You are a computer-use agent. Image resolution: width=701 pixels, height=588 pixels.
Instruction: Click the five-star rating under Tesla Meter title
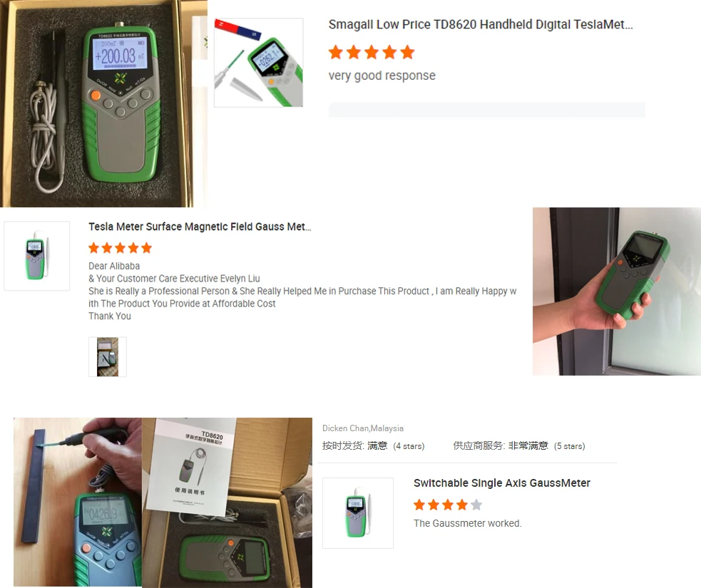click(x=121, y=248)
